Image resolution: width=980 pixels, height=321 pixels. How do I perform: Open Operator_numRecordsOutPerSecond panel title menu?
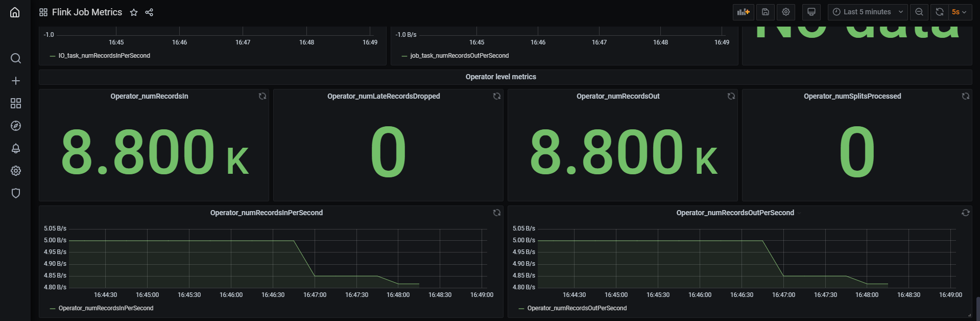click(735, 213)
